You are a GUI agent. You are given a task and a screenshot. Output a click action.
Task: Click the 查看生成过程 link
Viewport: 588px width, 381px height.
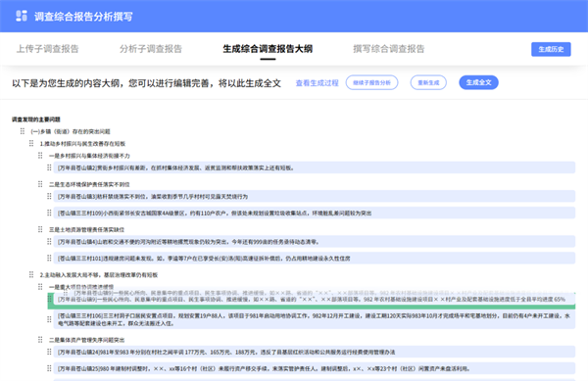317,83
